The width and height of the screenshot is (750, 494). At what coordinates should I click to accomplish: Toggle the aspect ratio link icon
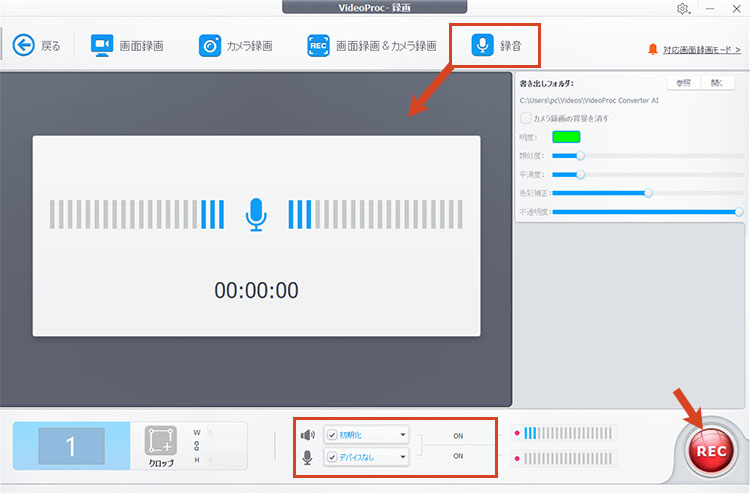point(197,446)
